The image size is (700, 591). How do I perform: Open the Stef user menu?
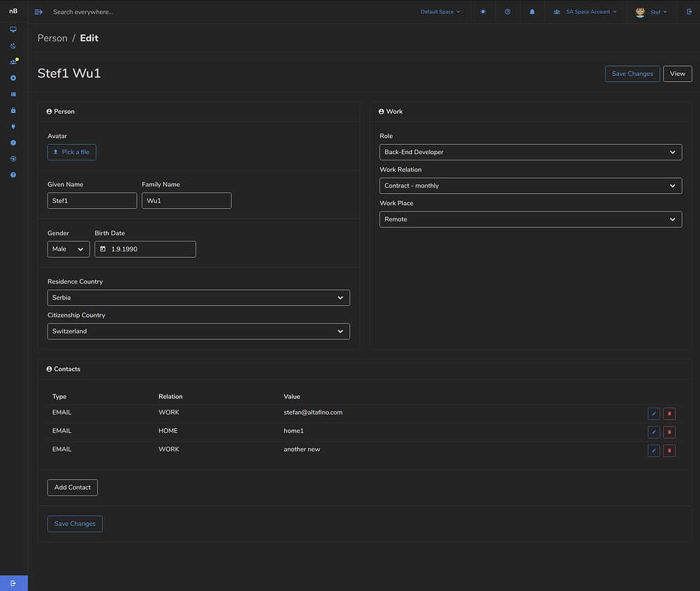pos(651,12)
